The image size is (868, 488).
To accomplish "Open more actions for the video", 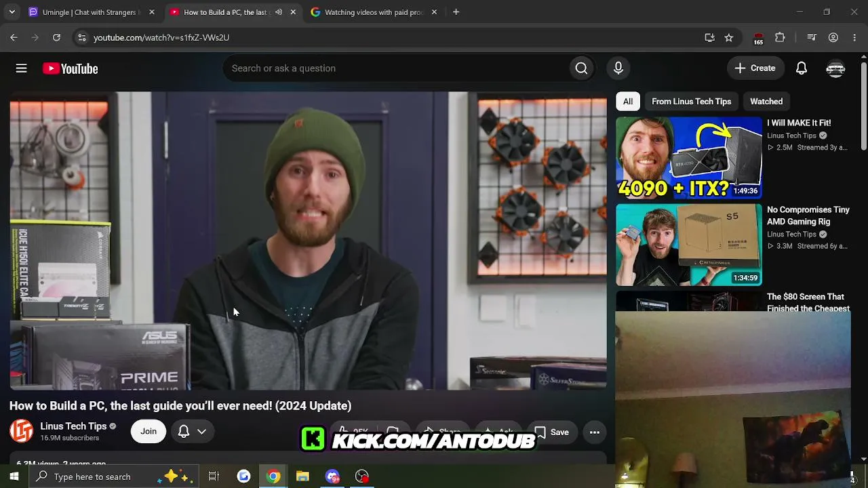I will pos(595,432).
